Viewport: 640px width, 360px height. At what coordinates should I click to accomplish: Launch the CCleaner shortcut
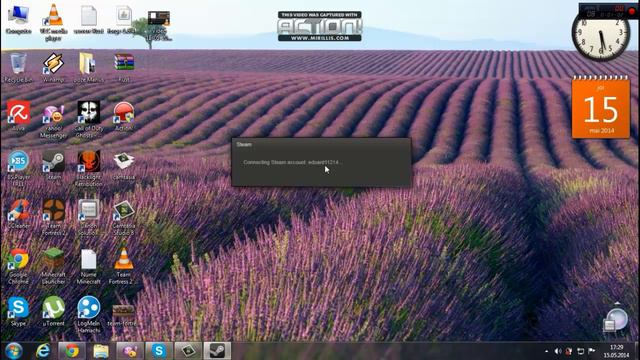click(x=18, y=214)
